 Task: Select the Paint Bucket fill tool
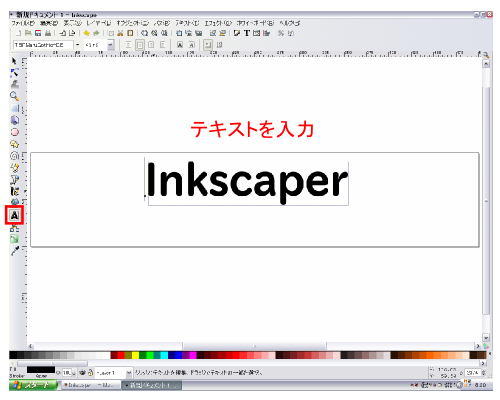click(x=15, y=202)
